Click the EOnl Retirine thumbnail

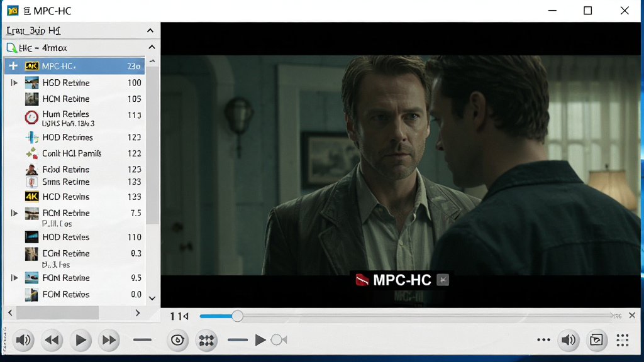point(31,254)
